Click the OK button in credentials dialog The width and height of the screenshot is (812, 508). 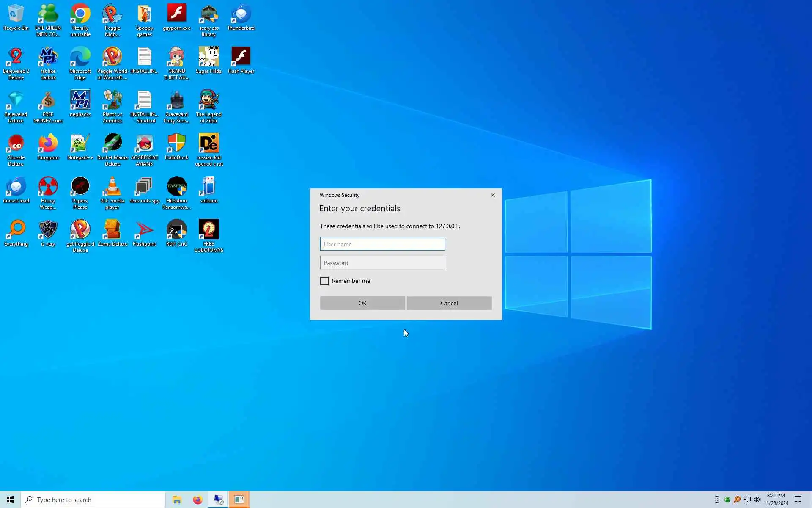pyautogui.click(x=362, y=303)
